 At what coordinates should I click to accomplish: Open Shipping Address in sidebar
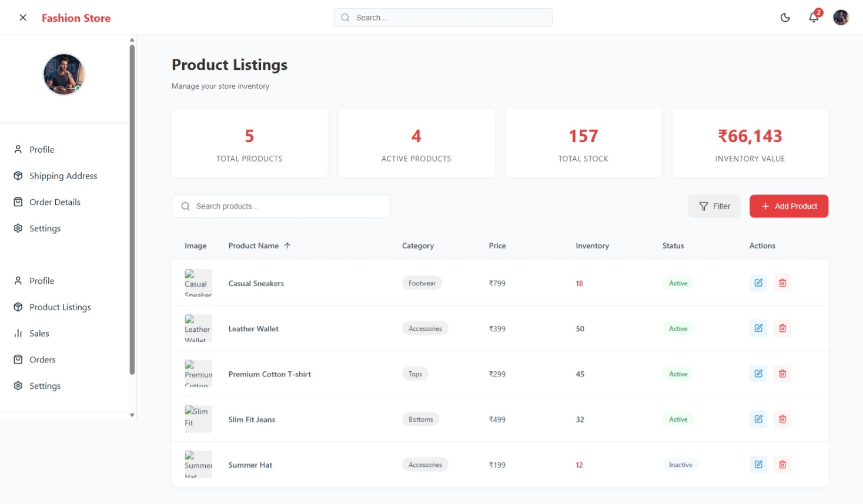(63, 176)
